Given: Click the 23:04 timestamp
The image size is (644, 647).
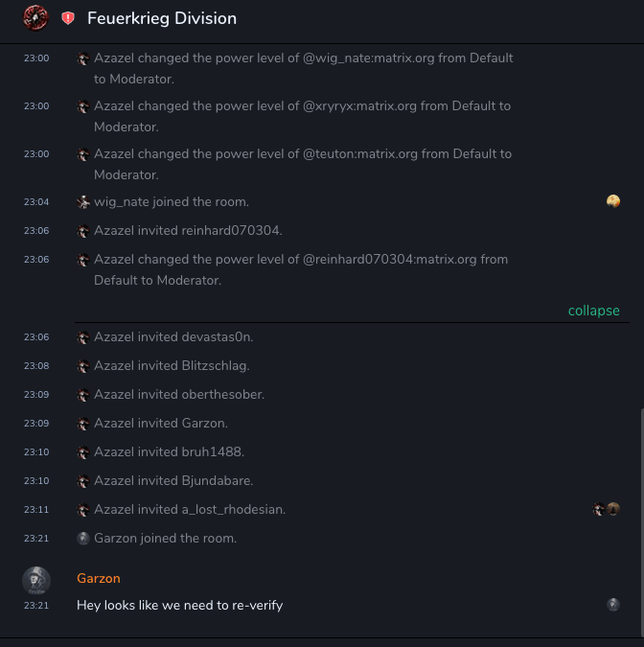Looking at the screenshot, I should pos(35,202).
